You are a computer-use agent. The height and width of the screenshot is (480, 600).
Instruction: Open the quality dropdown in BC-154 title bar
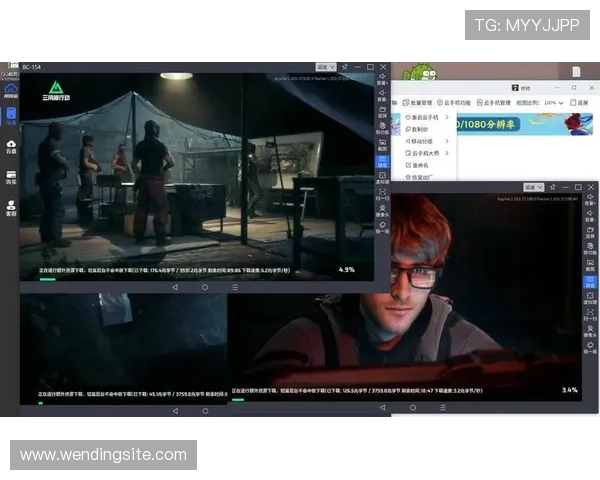[x=327, y=66]
